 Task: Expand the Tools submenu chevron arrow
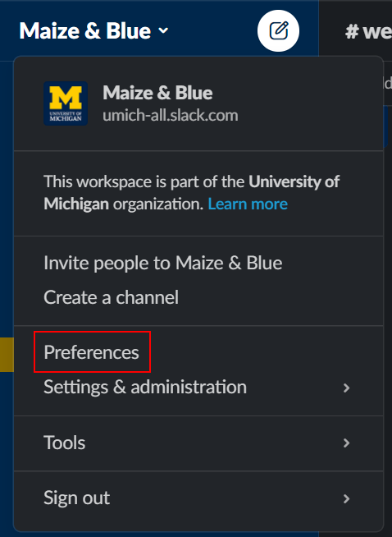pos(347,443)
